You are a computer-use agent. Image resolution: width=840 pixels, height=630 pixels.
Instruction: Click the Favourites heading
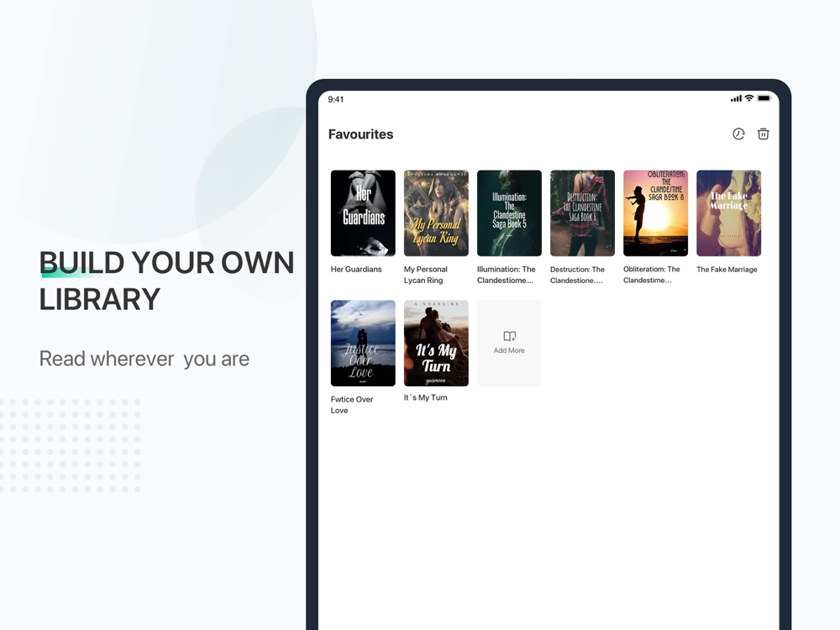click(360, 134)
